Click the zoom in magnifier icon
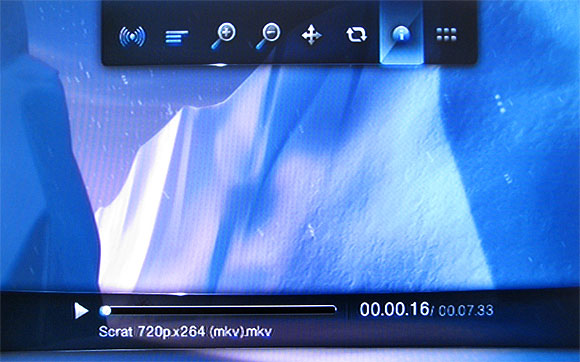 [x=223, y=36]
